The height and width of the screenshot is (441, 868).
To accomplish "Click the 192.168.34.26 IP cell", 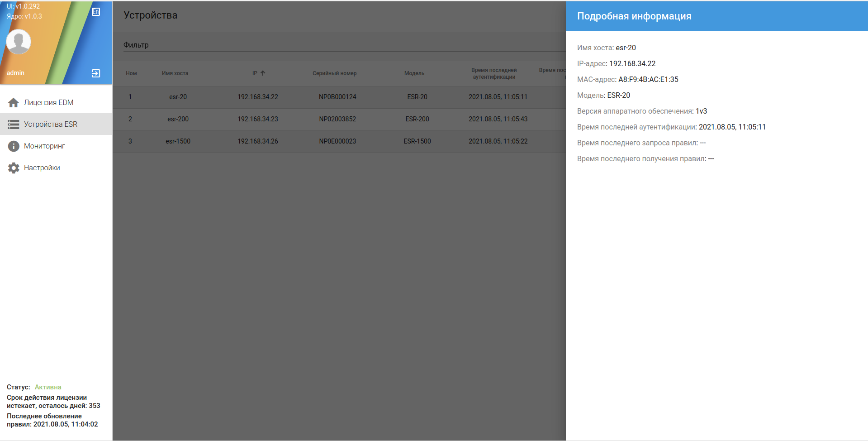I will pos(258,141).
